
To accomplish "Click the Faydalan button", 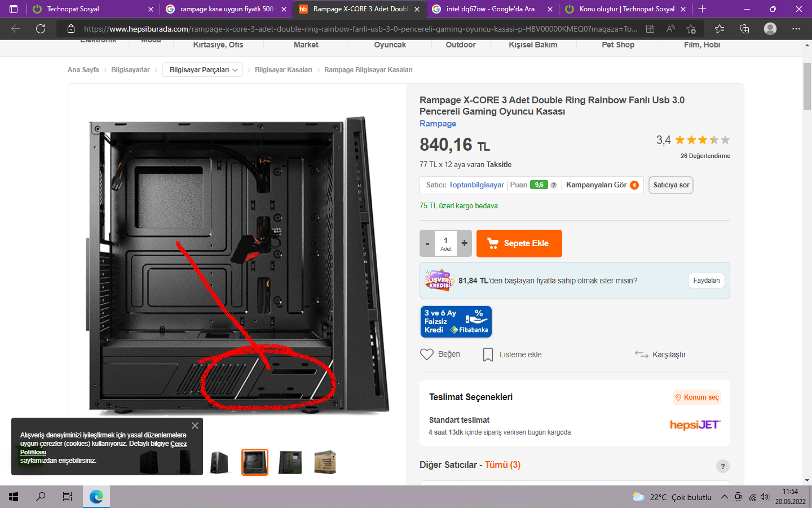I will tap(707, 281).
